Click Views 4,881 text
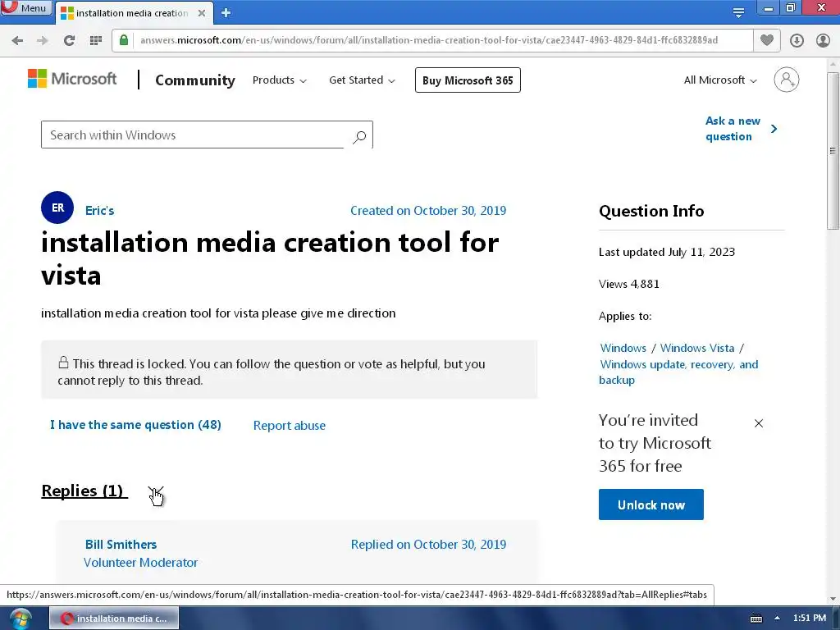Viewport: 840px width, 630px height. [629, 284]
